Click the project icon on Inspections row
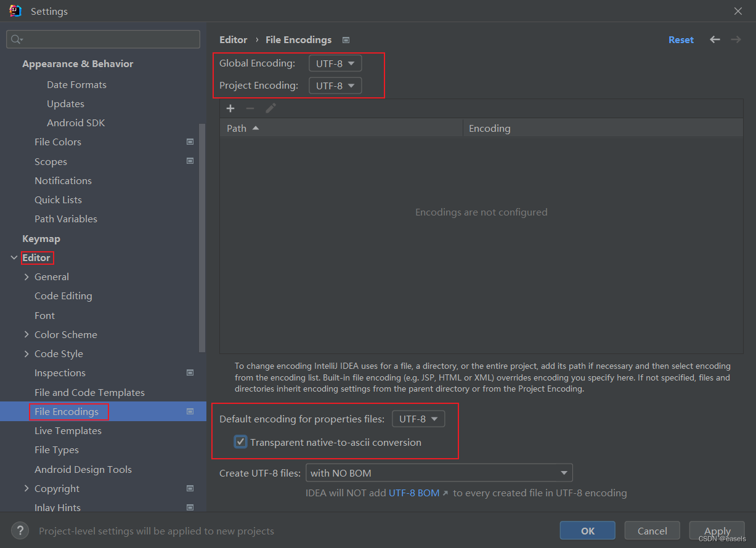This screenshot has height=548, width=756. click(x=190, y=373)
